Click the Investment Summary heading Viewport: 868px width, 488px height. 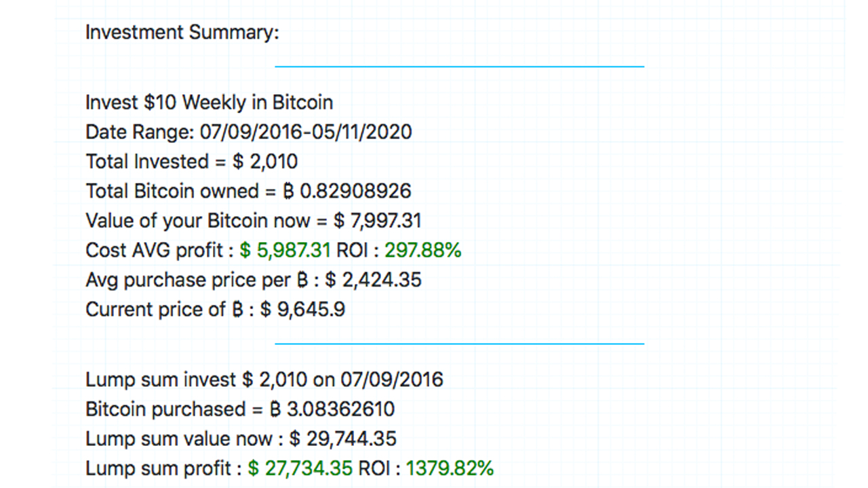tap(182, 33)
